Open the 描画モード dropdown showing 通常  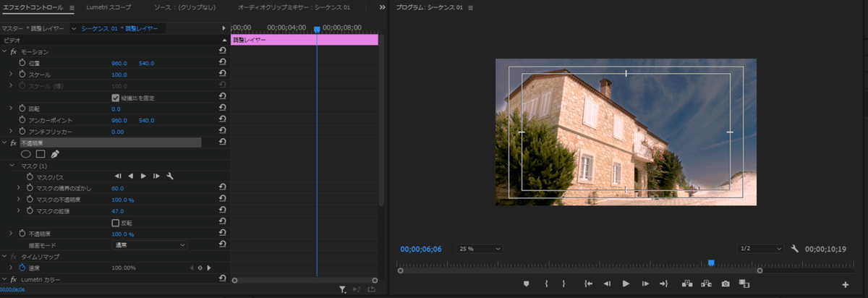(150, 245)
